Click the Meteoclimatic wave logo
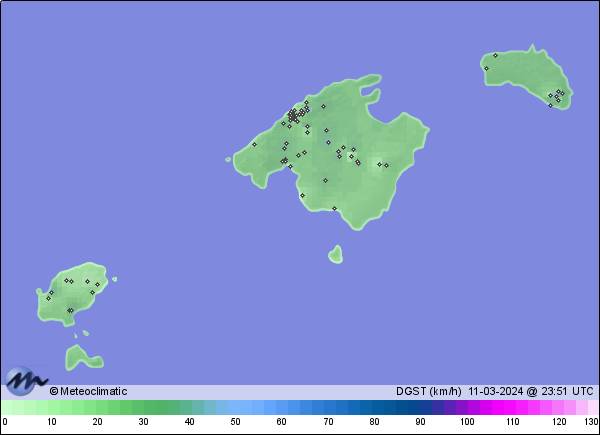Screen dimensions: 600x435 coord(26,381)
